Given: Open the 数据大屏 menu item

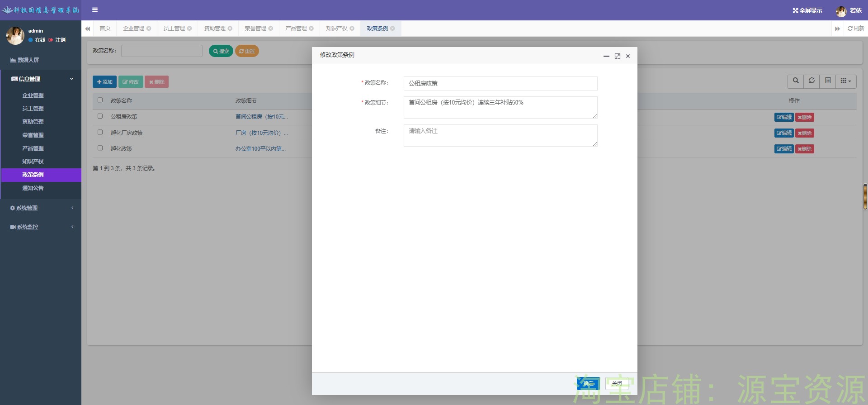Looking at the screenshot, I should pyautogui.click(x=41, y=60).
